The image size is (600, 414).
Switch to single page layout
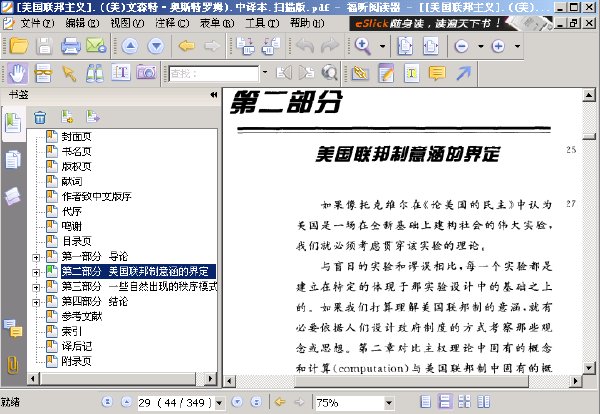(426, 402)
